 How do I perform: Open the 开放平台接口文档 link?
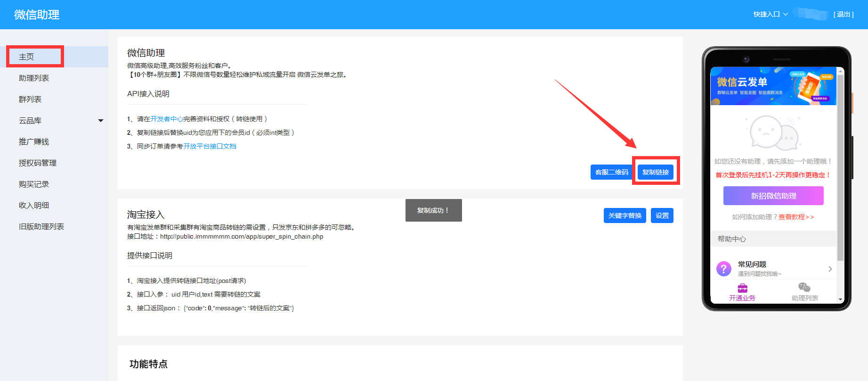pos(210,146)
